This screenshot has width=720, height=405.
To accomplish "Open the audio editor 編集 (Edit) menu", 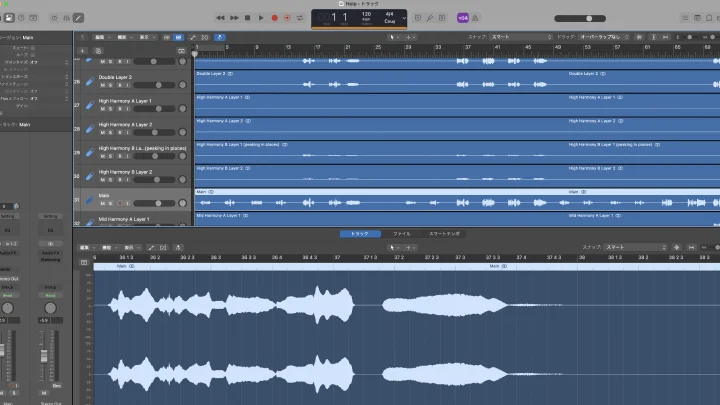I will 87,248.
